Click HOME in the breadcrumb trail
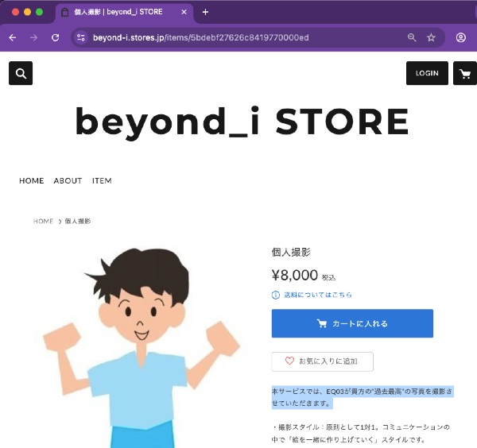Screen dimensions: 477x448 (x=43, y=221)
